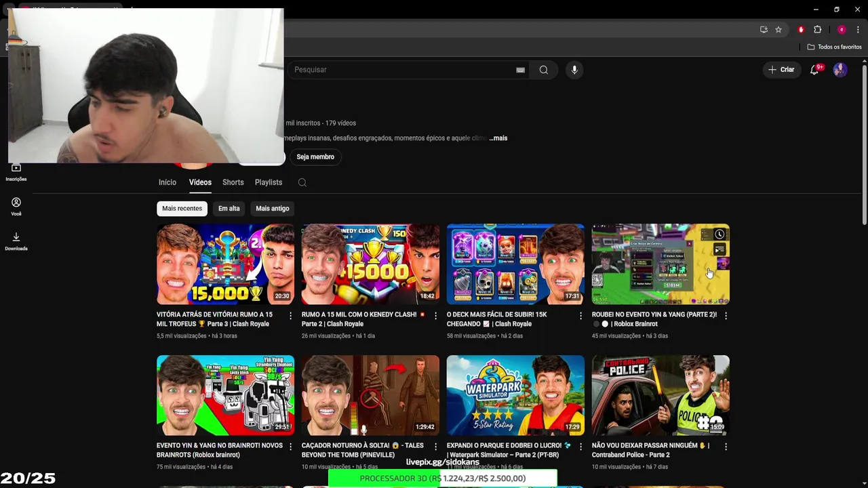The image size is (868, 488).
Task: Click the red extension icon in toolbar
Action: [801, 29]
